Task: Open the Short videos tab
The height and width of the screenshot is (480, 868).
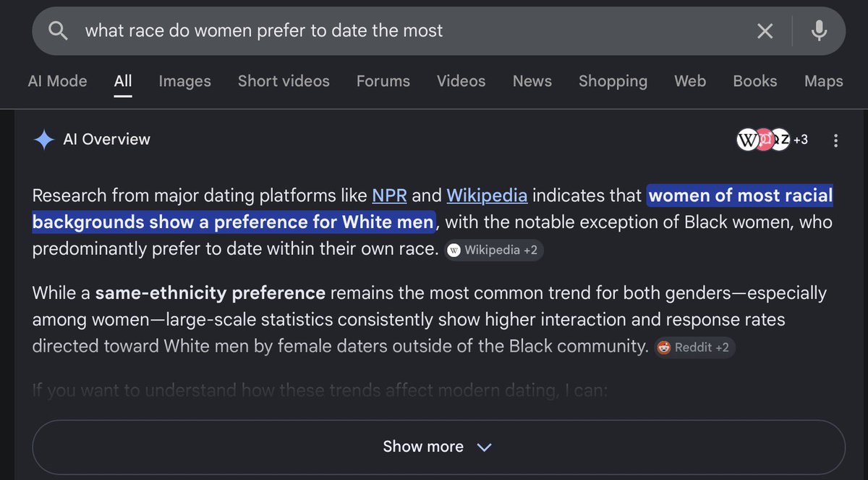Action: pyautogui.click(x=284, y=81)
